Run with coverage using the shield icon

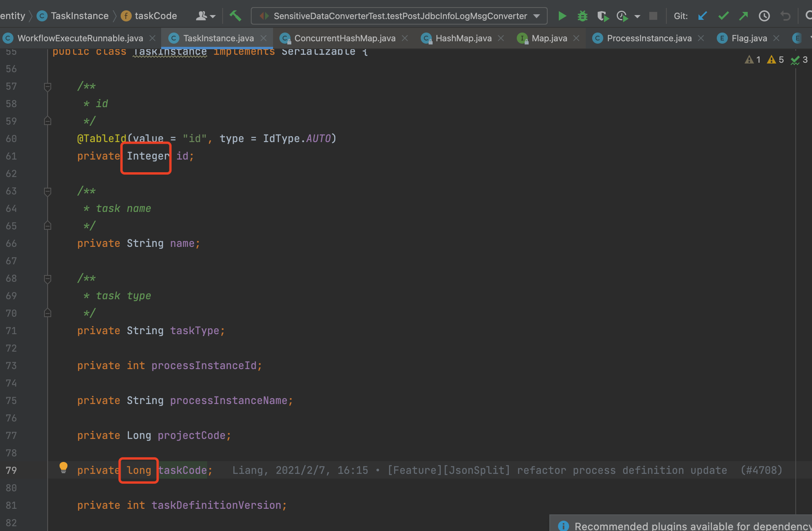[603, 16]
